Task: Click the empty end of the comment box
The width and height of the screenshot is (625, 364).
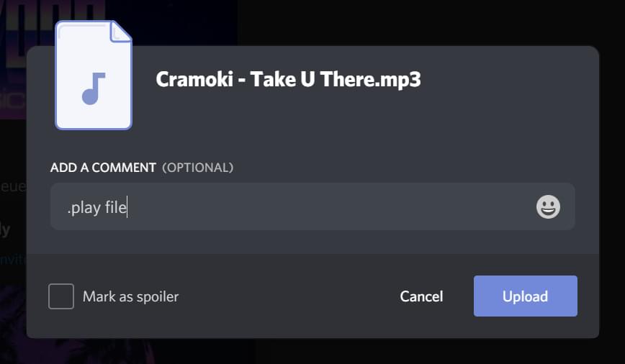Action: pyautogui.click(x=331, y=206)
